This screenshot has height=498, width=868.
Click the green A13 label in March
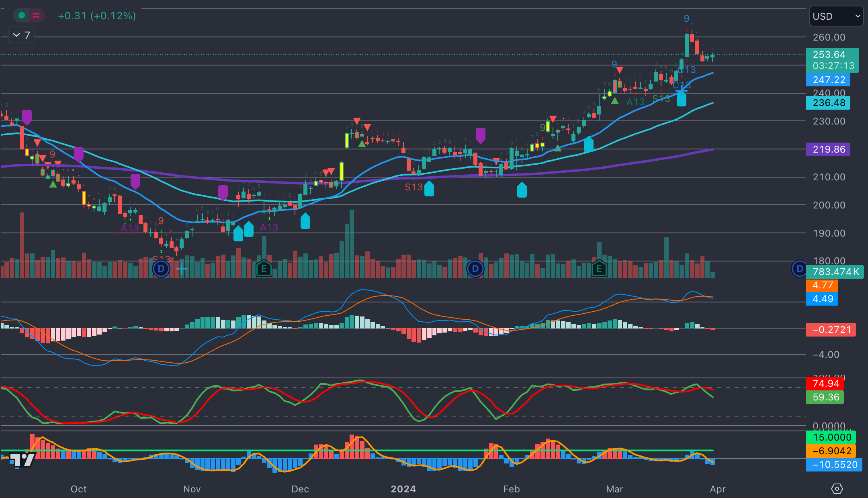point(635,102)
